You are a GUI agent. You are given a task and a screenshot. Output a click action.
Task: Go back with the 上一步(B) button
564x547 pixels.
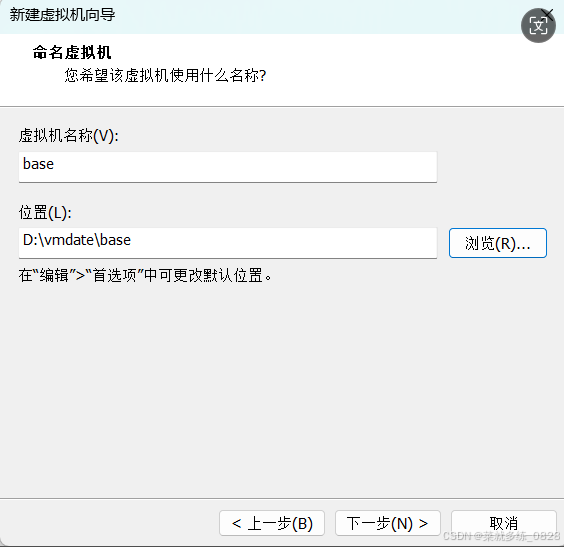(x=272, y=523)
